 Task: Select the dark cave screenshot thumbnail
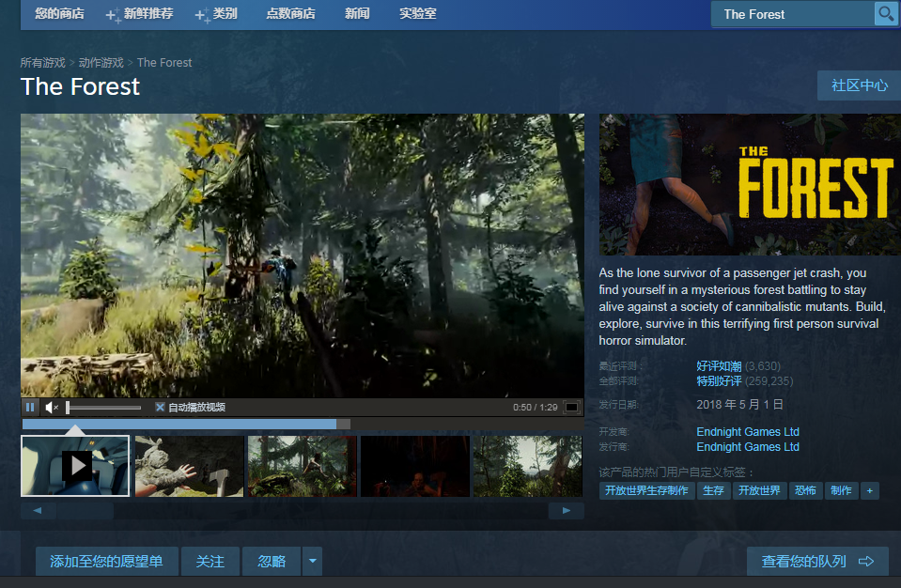coord(415,466)
